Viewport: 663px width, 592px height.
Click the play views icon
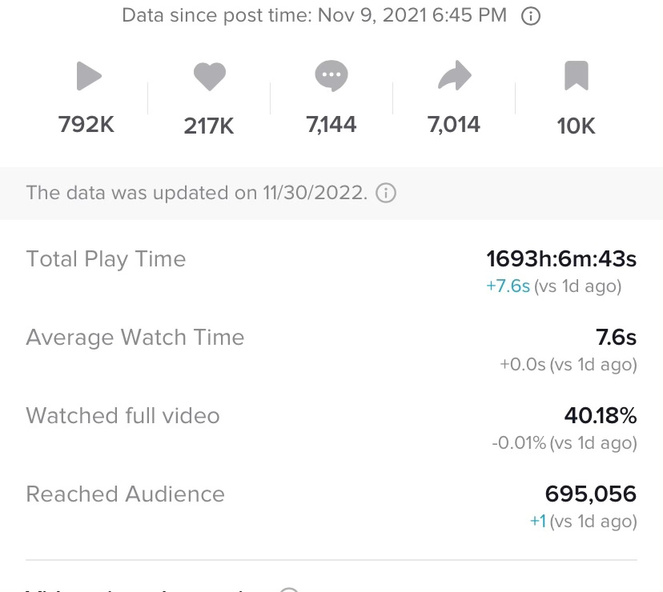point(89,76)
